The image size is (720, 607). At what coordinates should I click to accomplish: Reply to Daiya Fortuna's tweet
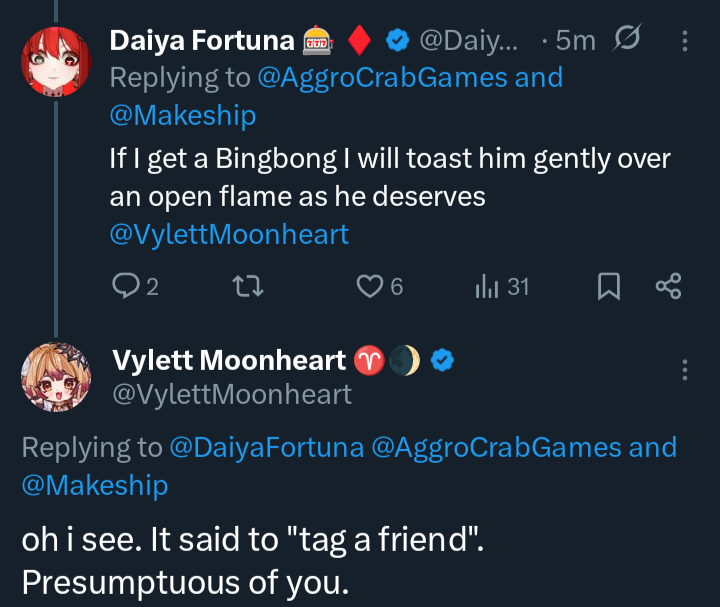126,288
